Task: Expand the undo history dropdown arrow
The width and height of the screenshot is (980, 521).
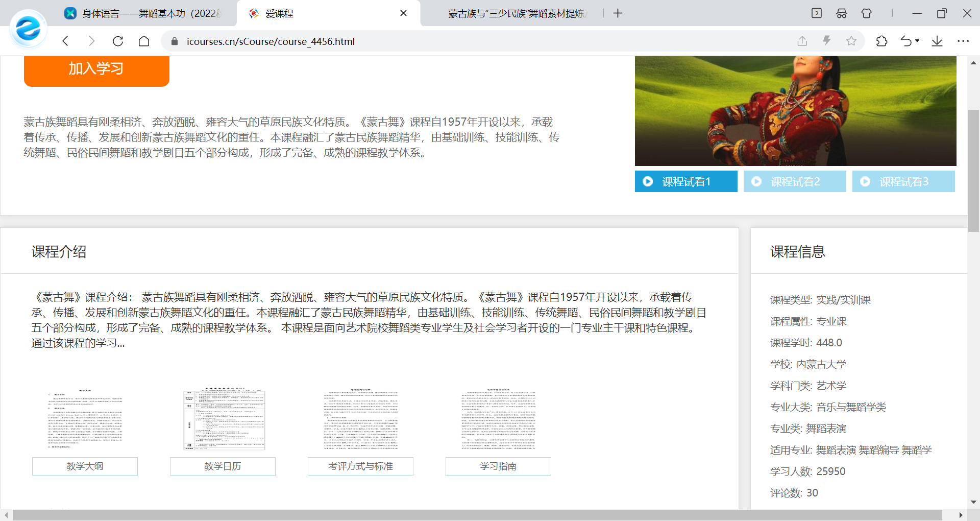Action: click(x=917, y=41)
